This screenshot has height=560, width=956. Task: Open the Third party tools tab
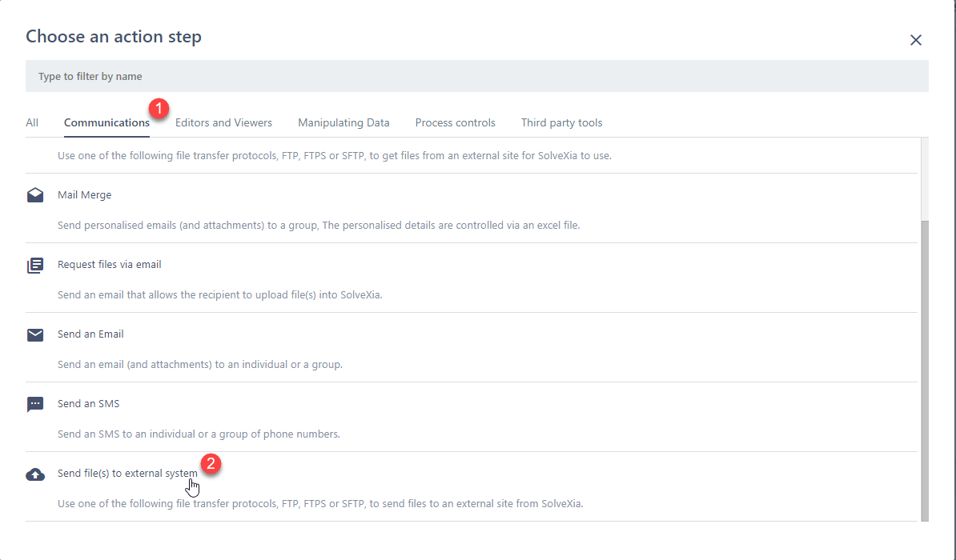point(561,122)
